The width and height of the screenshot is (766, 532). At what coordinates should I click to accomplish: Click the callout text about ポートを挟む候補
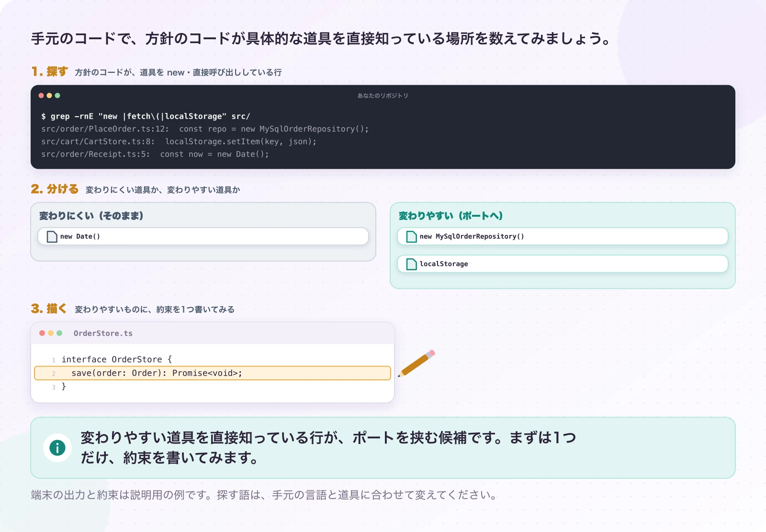[x=328, y=447]
